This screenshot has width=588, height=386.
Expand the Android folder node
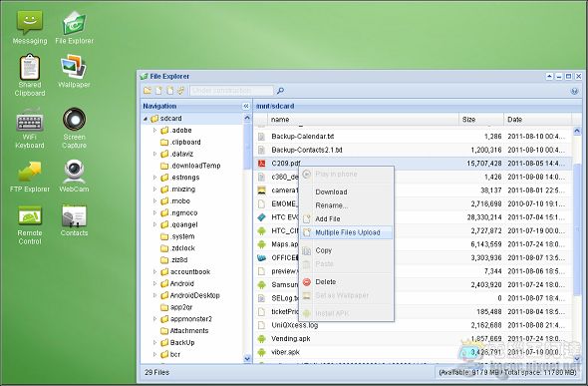pyautogui.click(x=154, y=283)
